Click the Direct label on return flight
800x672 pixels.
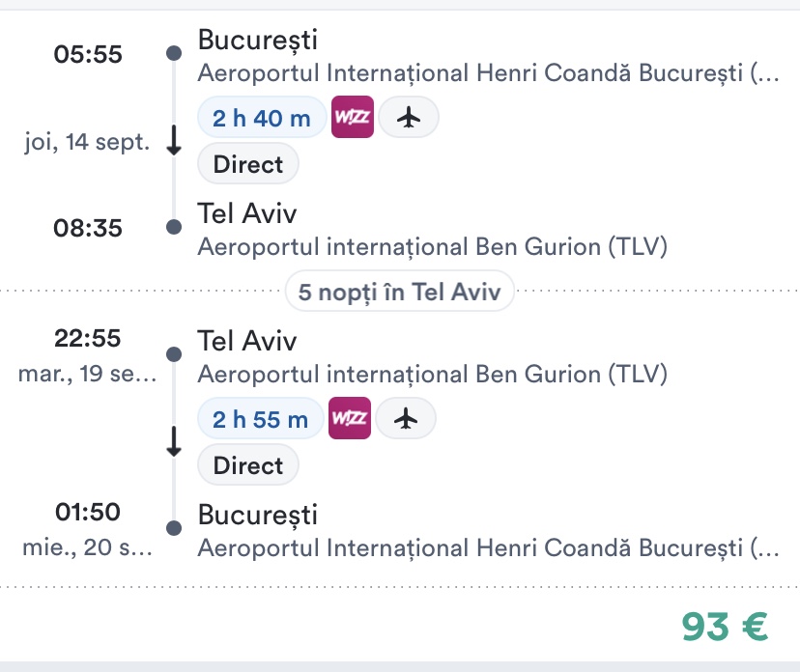pos(248,465)
